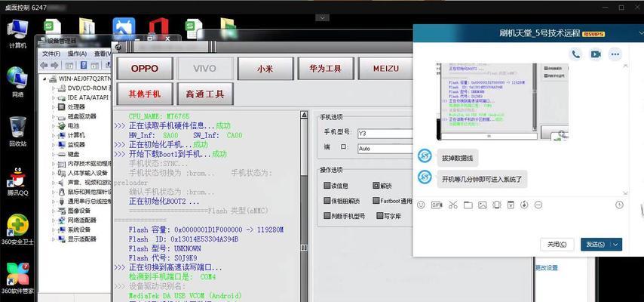Launch 360软件管家 from the desktop
The image size is (644, 302).
tap(17, 279)
